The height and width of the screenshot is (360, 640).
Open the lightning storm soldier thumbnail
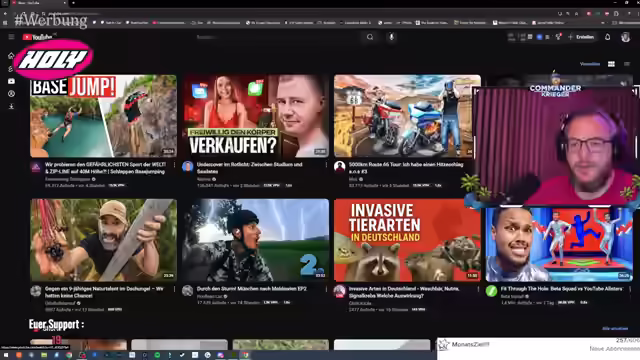pos(256,240)
